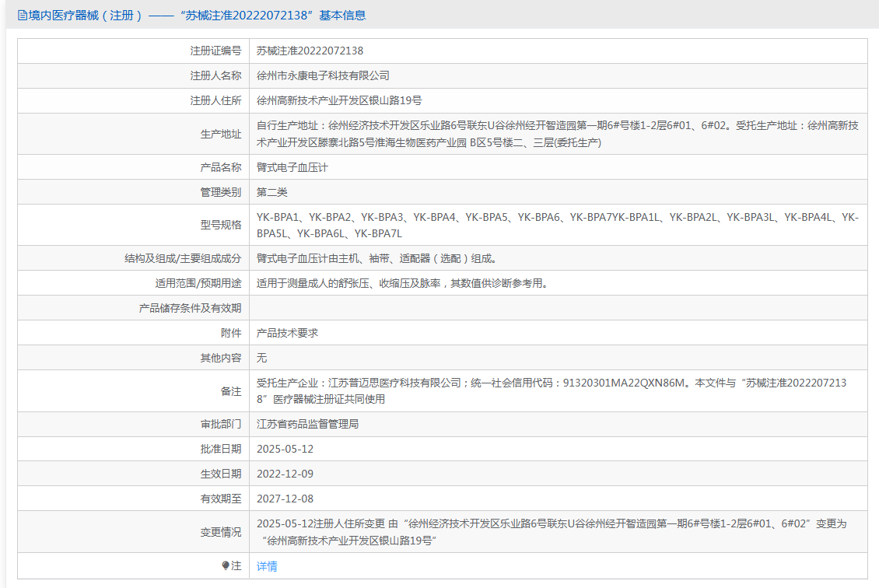Screen dimensions: 879x588
Task: Click effective date 2022-12-09
Action: 285,474
